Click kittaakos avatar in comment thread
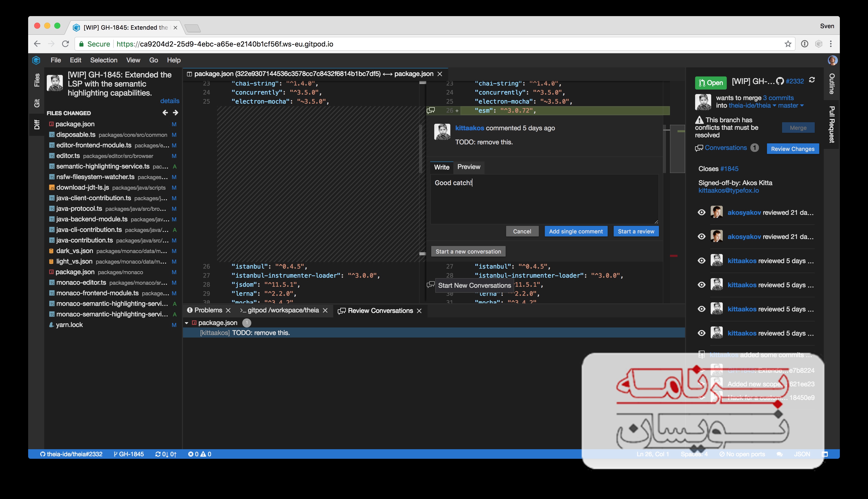The height and width of the screenshot is (499, 868). (442, 132)
